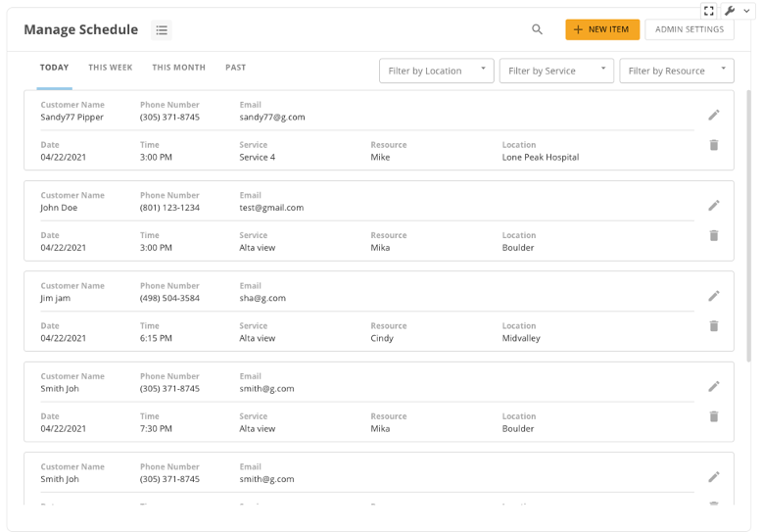Viewport: 761px width, 532px height.
Task: Click the Midvalley location
Action: pos(521,338)
